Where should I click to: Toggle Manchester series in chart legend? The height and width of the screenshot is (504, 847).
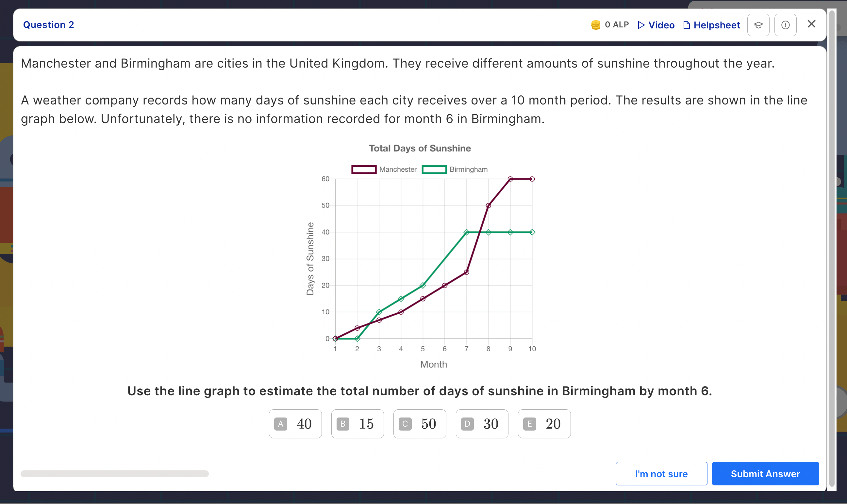[384, 169]
